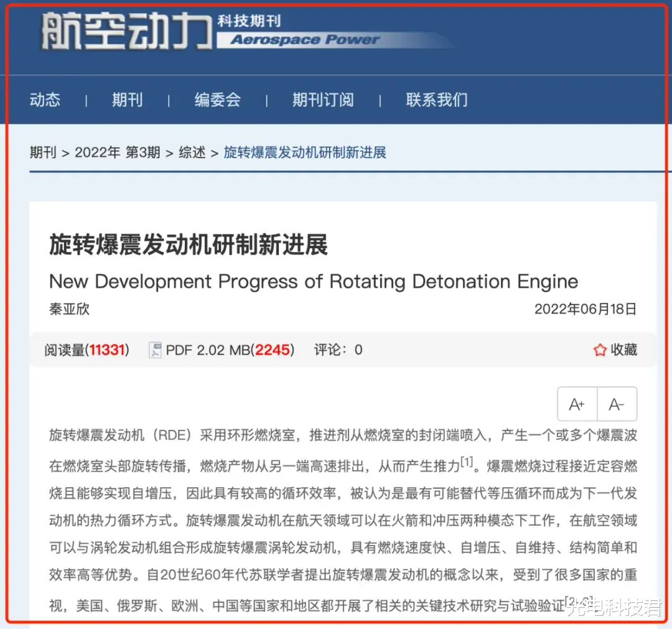Screen dimensions: 672x629
Task: Click the article title heading 旋转爆震发动机研制新进展
Action: (x=189, y=245)
